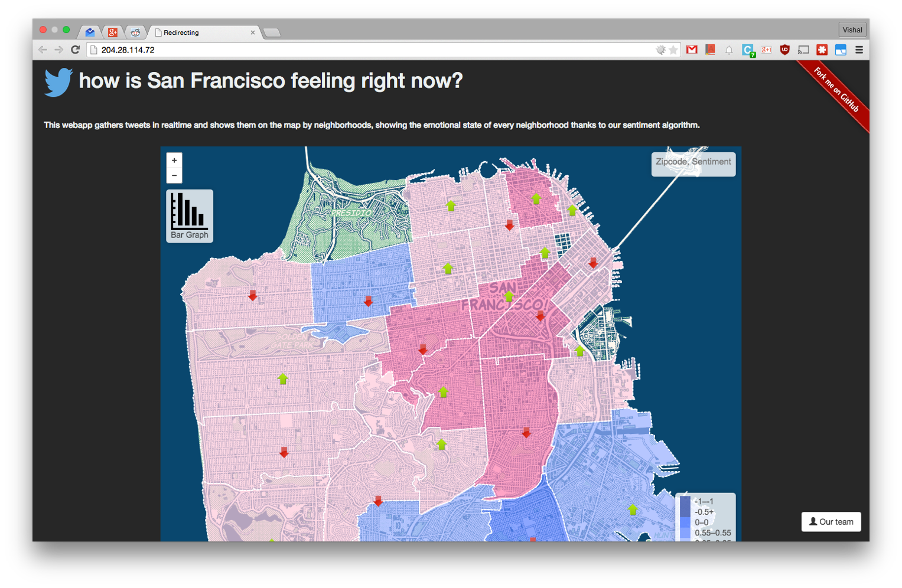Go forward in browser history

click(58, 50)
